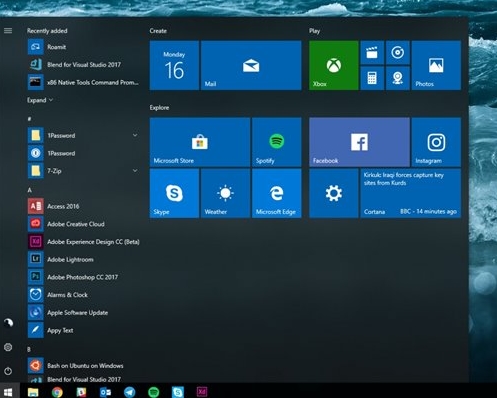Image resolution: width=497 pixels, height=398 pixels.
Task: Launch the Microsoft Edge tile
Action: 277,193
